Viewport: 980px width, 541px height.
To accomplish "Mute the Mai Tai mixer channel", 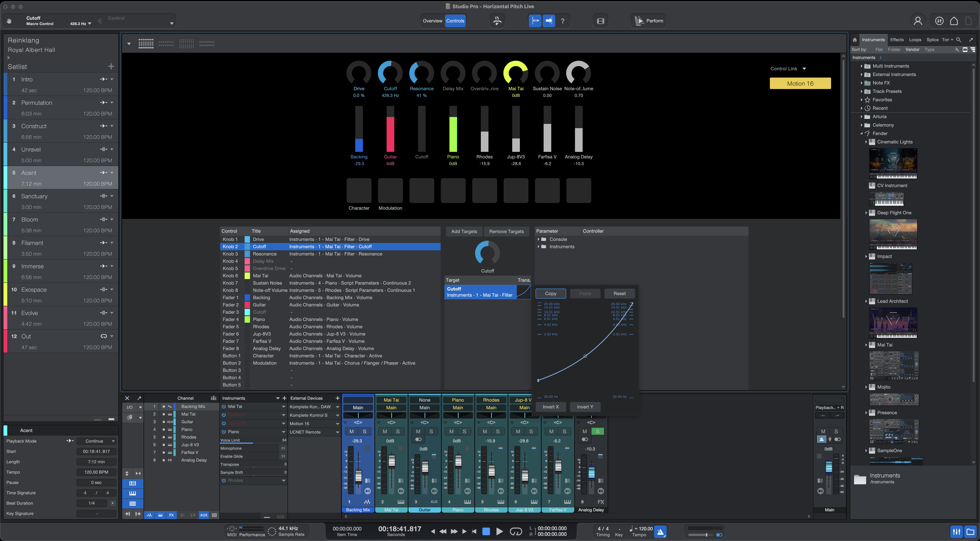I will (385, 432).
